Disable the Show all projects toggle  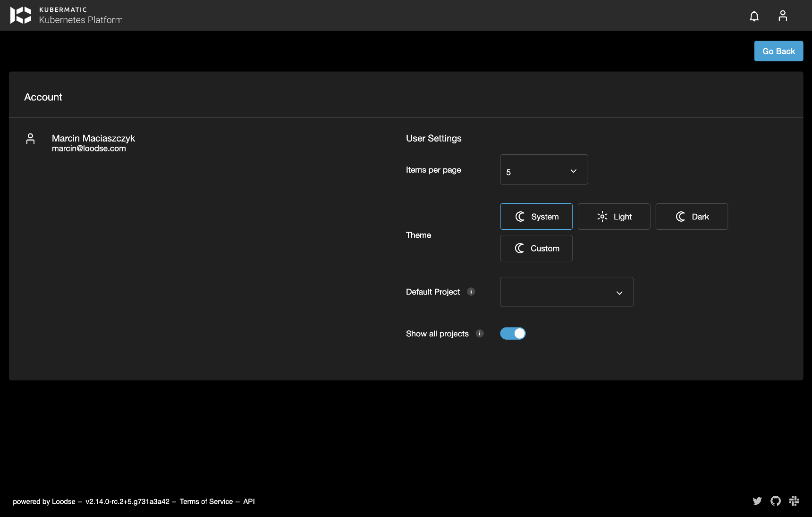[x=513, y=334]
